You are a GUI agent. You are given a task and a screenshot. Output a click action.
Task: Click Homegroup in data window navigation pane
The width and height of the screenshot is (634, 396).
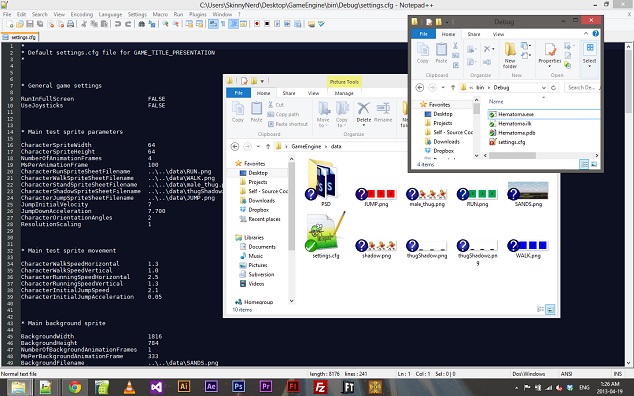click(x=254, y=302)
